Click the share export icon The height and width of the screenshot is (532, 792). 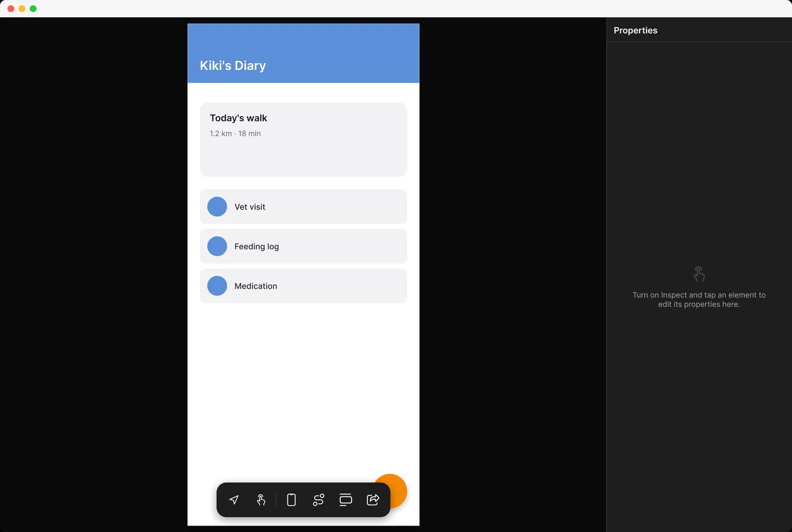point(373,500)
